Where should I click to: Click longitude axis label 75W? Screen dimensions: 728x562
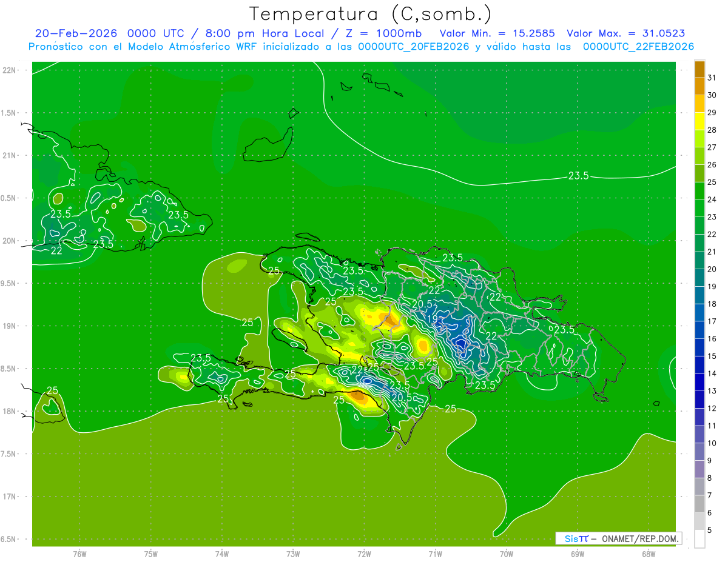151,554
